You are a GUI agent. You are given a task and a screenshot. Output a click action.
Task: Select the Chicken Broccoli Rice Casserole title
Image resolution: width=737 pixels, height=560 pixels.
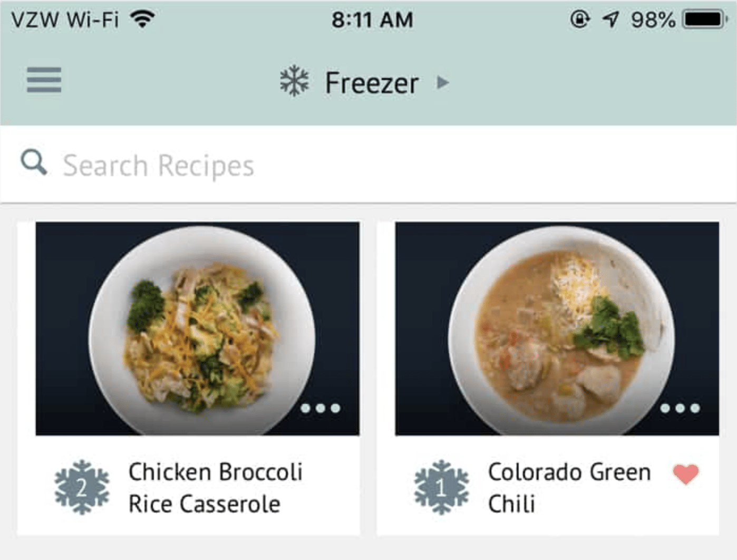pyautogui.click(x=215, y=488)
